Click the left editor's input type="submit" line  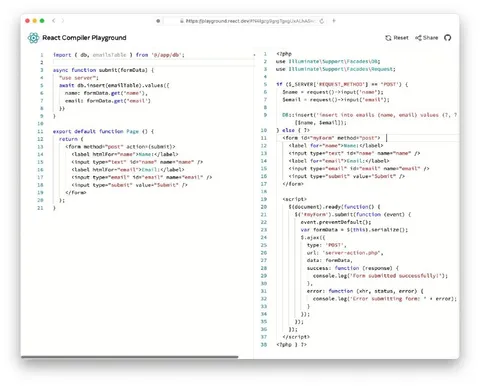(x=130, y=185)
